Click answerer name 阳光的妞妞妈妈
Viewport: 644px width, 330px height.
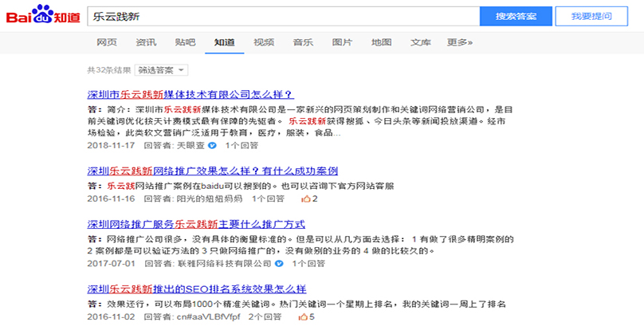210,199
